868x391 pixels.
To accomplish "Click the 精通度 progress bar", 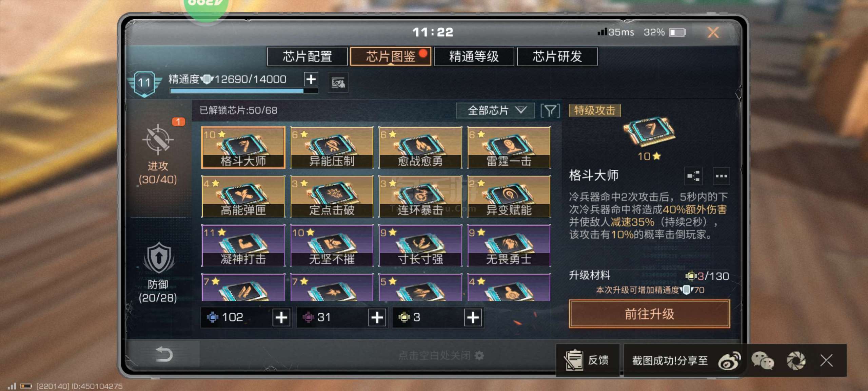I will click(x=244, y=91).
